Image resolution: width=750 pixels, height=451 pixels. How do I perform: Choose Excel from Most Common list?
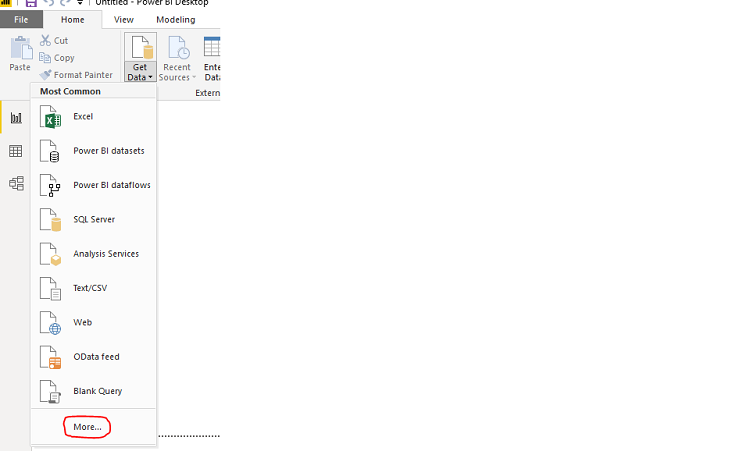[x=94, y=117]
